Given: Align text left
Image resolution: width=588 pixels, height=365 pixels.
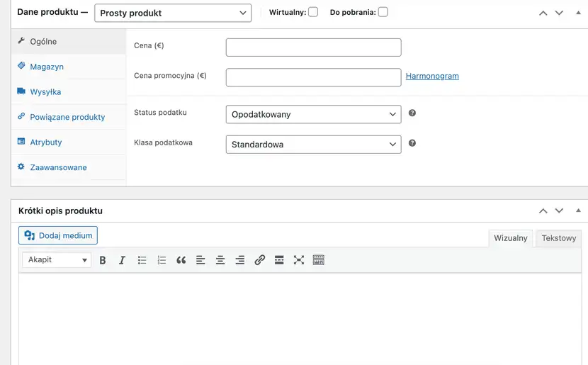Looking at the screenshot, I should coord(200,260).
